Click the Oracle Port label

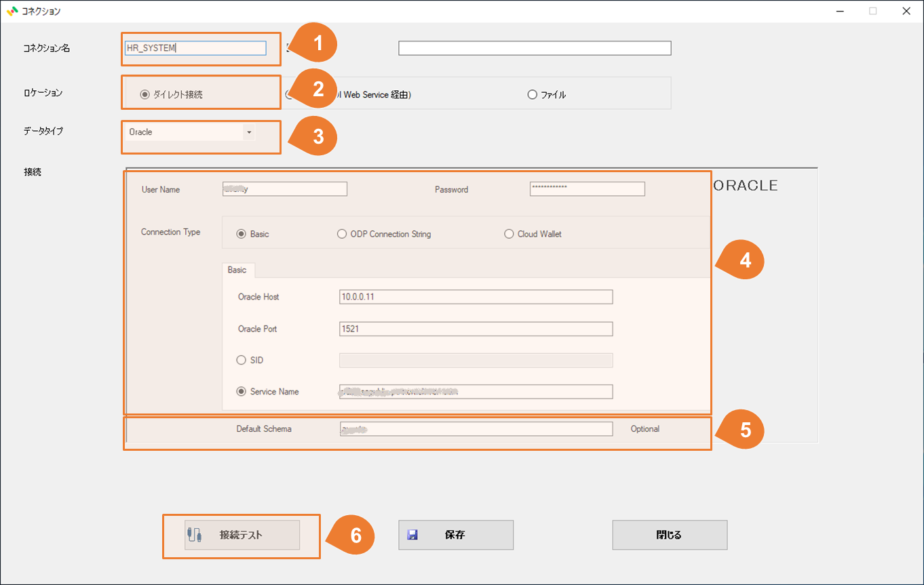tap(257, 329)
